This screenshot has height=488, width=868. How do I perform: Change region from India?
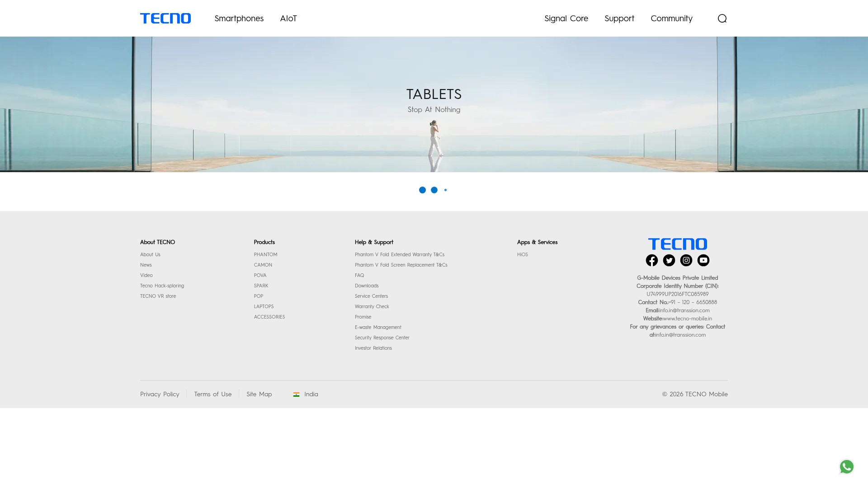click(x=311, y=394)
